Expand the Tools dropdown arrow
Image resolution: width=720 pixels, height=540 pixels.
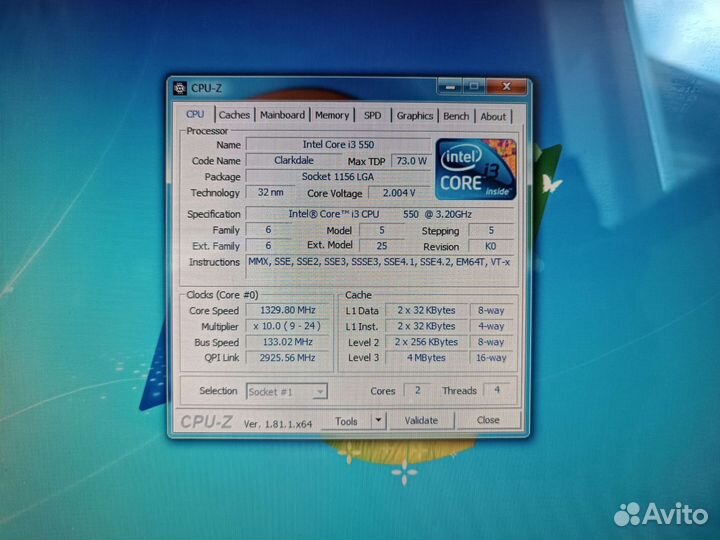pos(378,420)
